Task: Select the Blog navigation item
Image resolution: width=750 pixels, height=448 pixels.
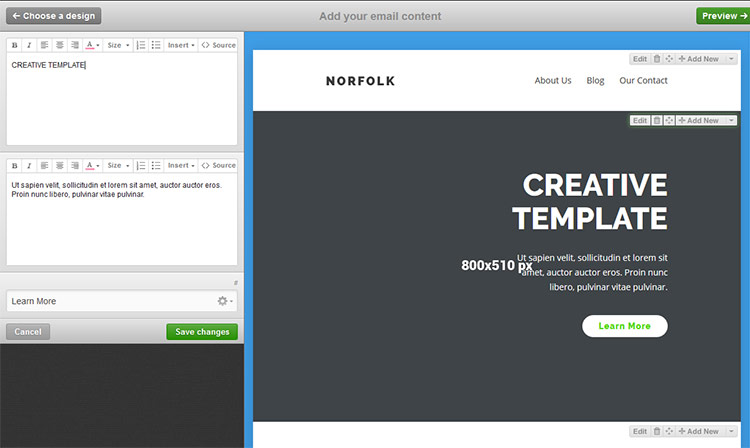Action: point(595,81)
